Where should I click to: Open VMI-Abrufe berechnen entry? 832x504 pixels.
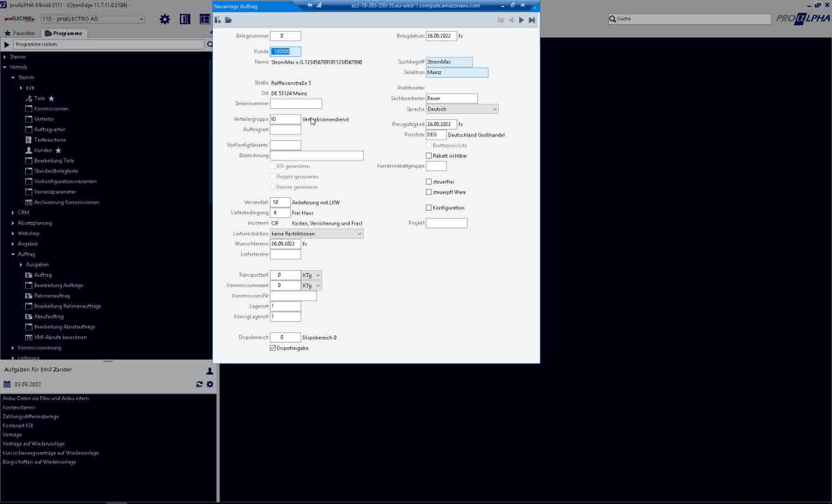pyautogui.click(x=60, y=337)
